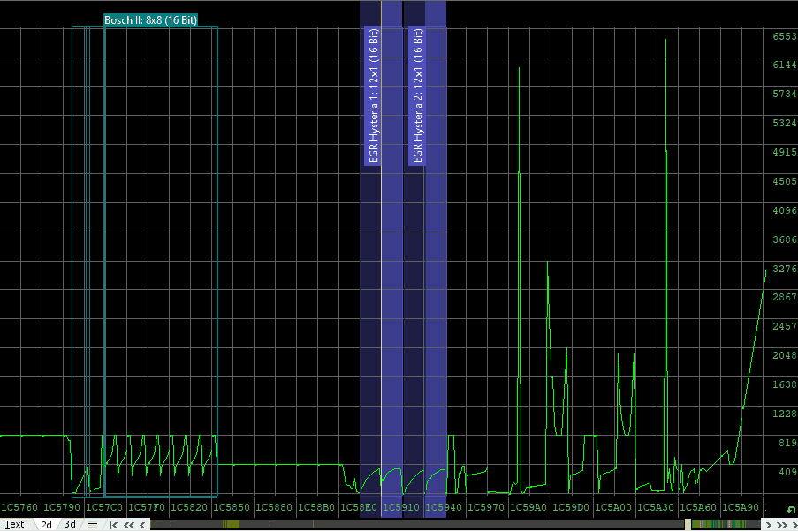Click the horizontal line icon beside 3d tab

(x=93, y=524)
